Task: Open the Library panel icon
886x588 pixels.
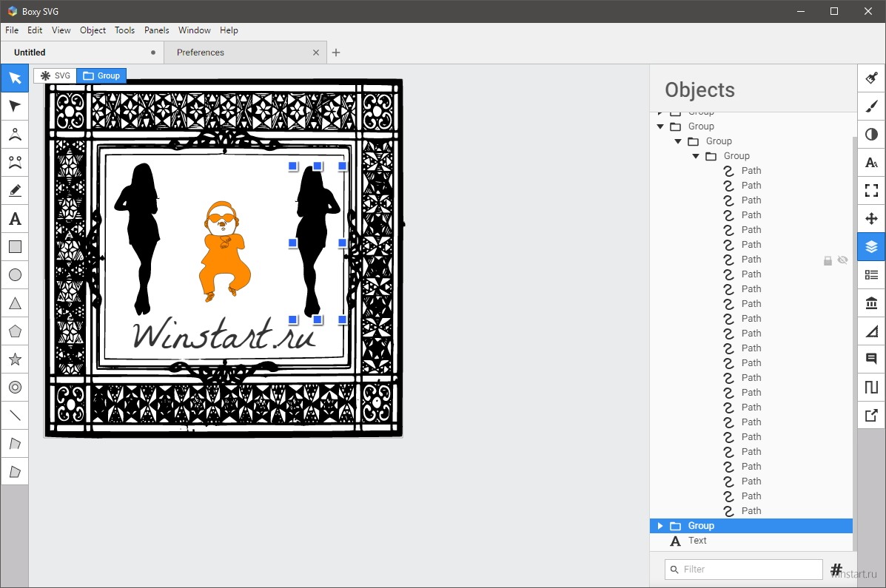Action: tap(871, 303)
